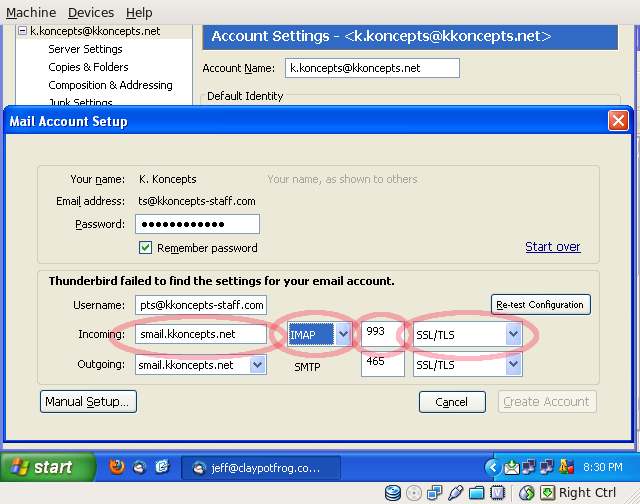640x504 pixels.
Task: Click the VirtualBox hard disk status icon
Action: click(x=393, y=493)
